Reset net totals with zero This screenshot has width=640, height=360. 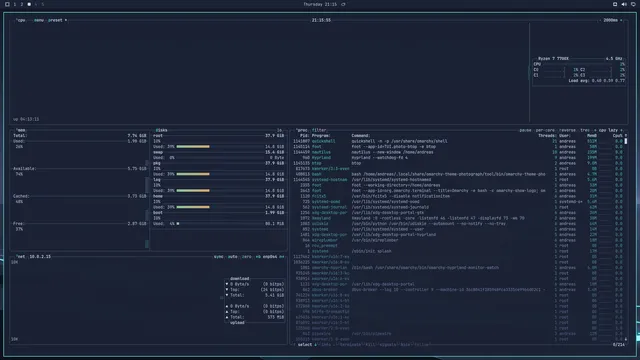click(x=247, y=257)
